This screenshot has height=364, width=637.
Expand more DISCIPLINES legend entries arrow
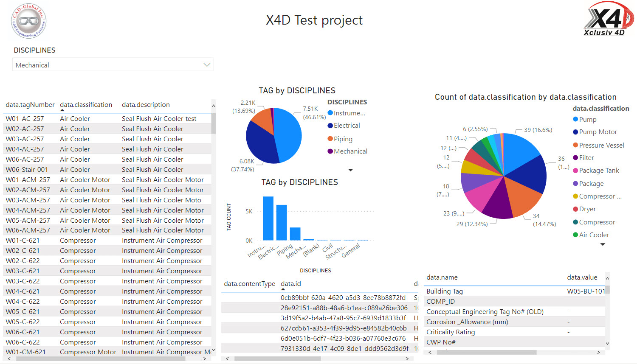tap(350, 170)
